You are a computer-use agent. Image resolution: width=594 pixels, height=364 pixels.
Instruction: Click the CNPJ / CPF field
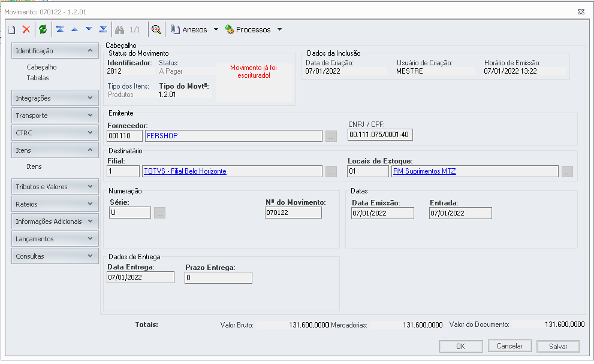tap(380, 135)
